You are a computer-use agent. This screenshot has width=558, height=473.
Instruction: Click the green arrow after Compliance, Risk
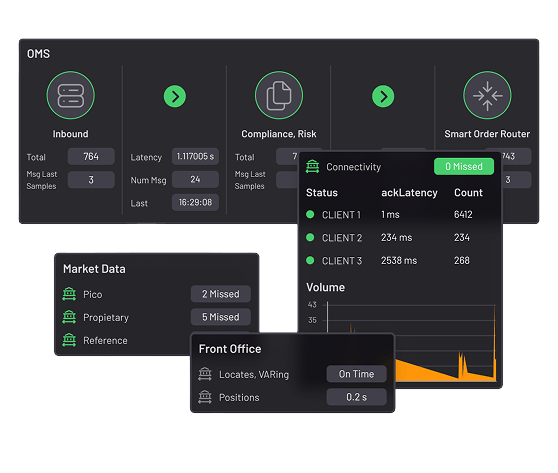[383, 96]
